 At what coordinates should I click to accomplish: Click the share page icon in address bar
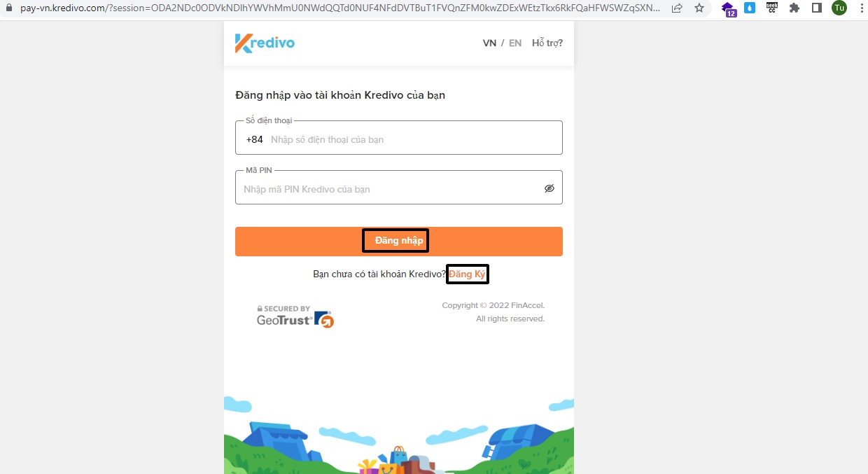(677, 8)
